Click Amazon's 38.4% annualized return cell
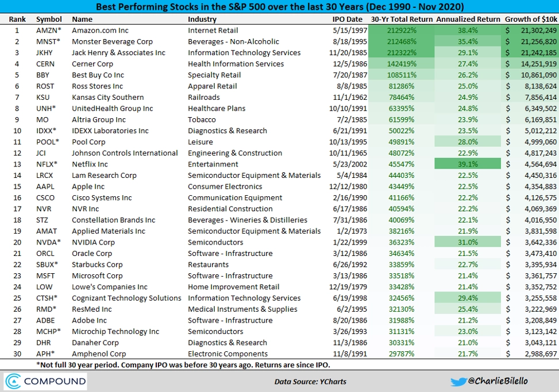 (468, 30)
